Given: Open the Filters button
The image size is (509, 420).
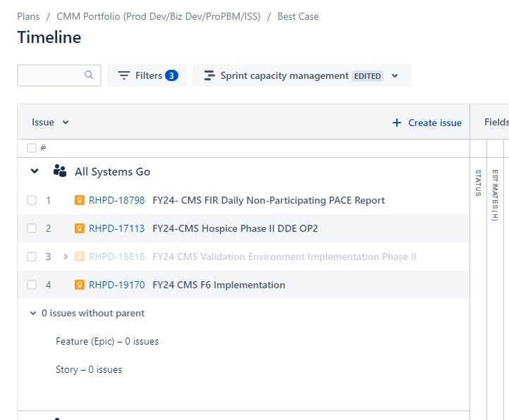Looking at the screenshot, I should coord(147,75).
